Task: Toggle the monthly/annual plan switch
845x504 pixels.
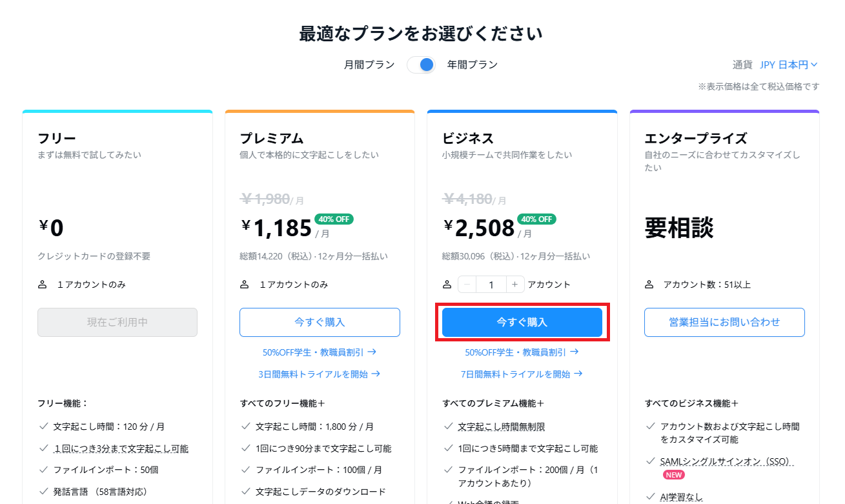Action: coord(421,65)
